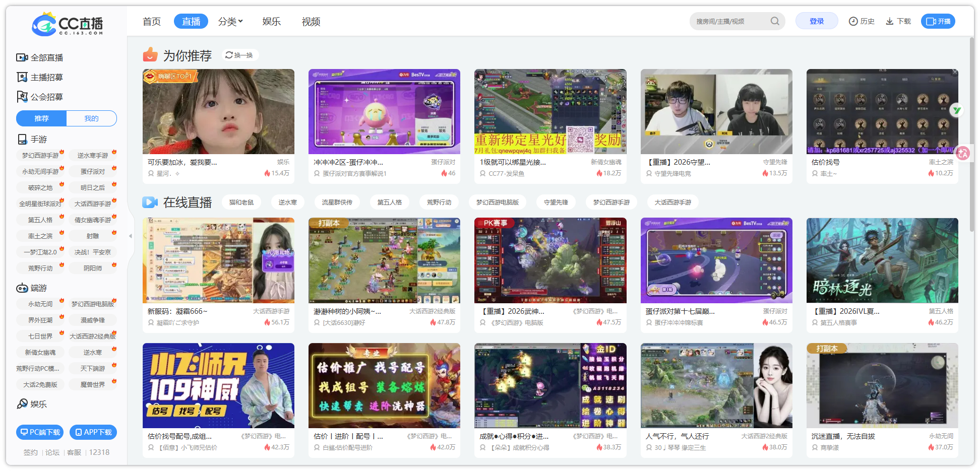Click streamer name CC77-发呆鱼

pos(507,173)
